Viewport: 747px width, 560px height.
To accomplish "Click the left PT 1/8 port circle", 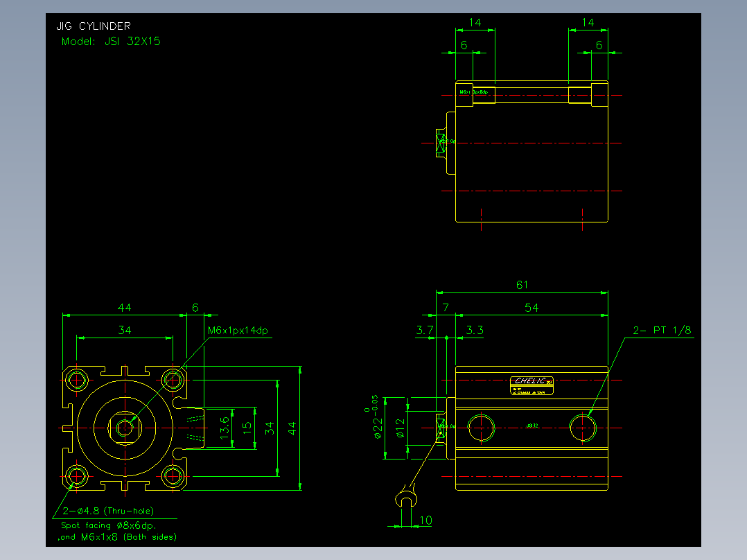I will pyautogui.click(x=481, y=428).
